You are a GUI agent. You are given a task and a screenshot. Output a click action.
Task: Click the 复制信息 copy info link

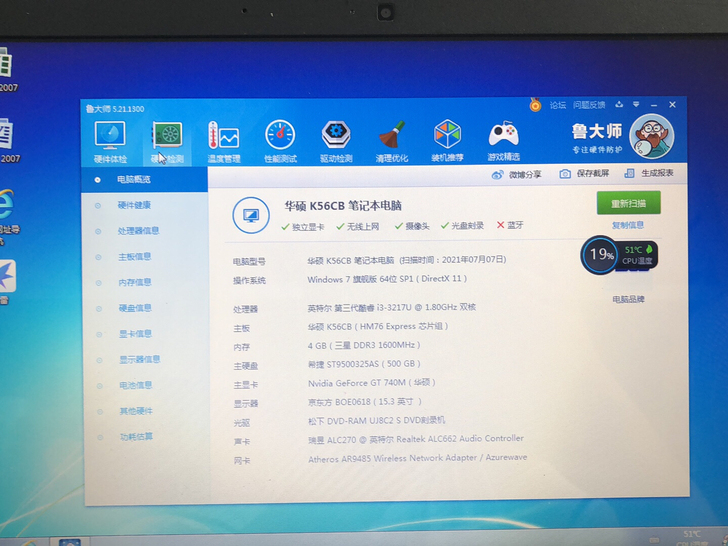tap(628, 225)
